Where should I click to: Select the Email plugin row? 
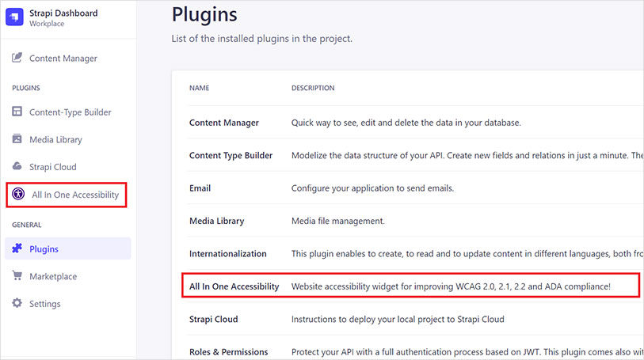(x=200, y=188)
